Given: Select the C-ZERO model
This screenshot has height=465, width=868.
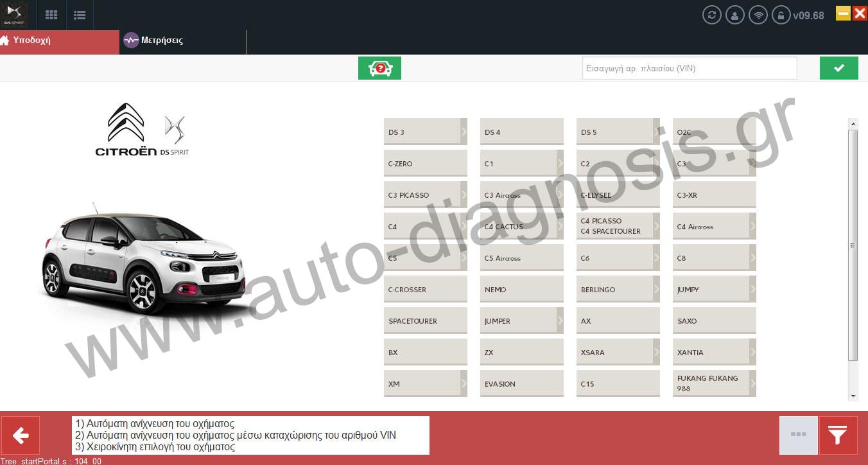Looking at the screenshot, I should tap(426, 163).
